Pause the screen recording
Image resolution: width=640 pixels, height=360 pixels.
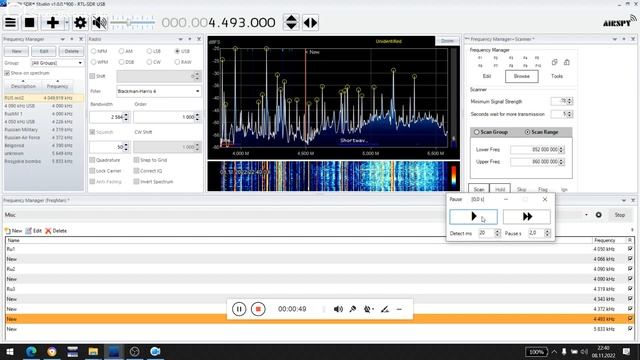pyautogui.click(x=239, y=309)
